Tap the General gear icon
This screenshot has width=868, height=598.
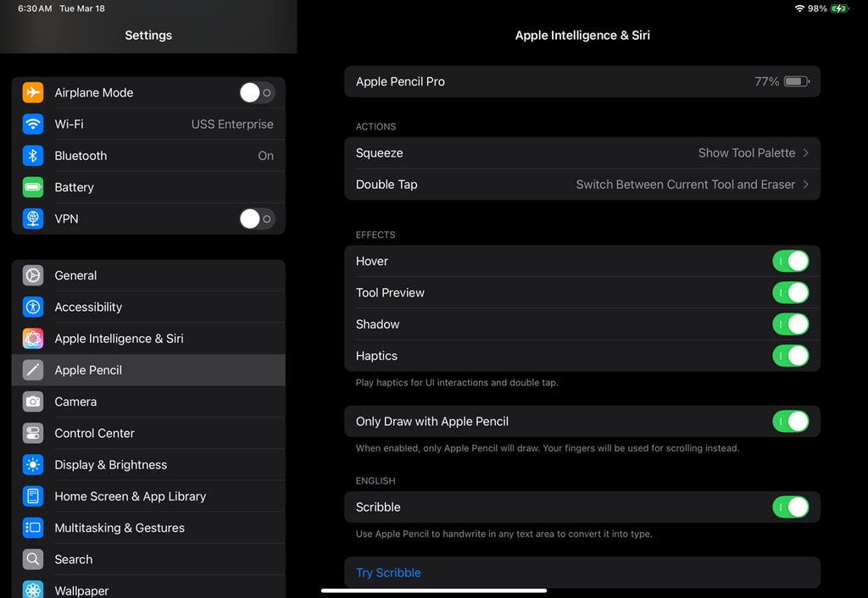pyautogui.click(x=33, y=275)
